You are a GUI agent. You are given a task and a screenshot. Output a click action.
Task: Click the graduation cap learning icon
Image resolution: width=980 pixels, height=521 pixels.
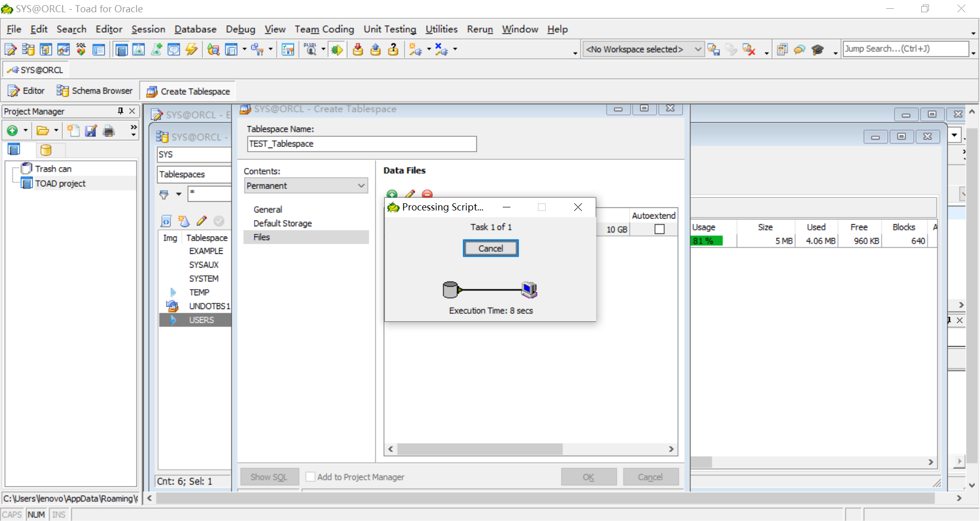(x=818, y=50)
